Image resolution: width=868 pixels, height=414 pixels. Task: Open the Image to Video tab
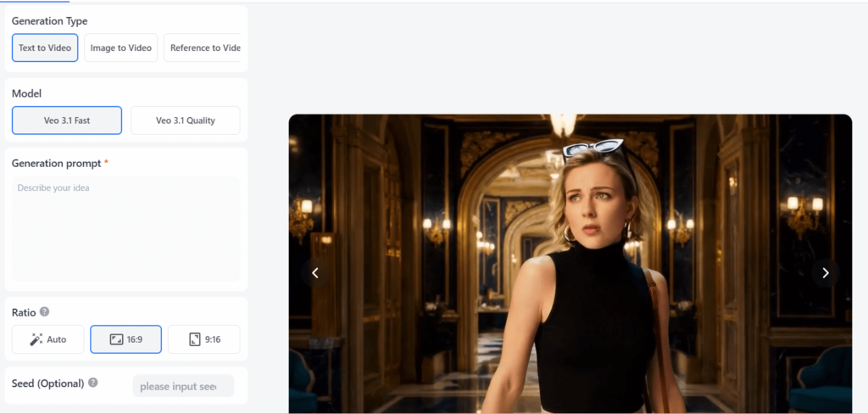(x=120, y=48)
